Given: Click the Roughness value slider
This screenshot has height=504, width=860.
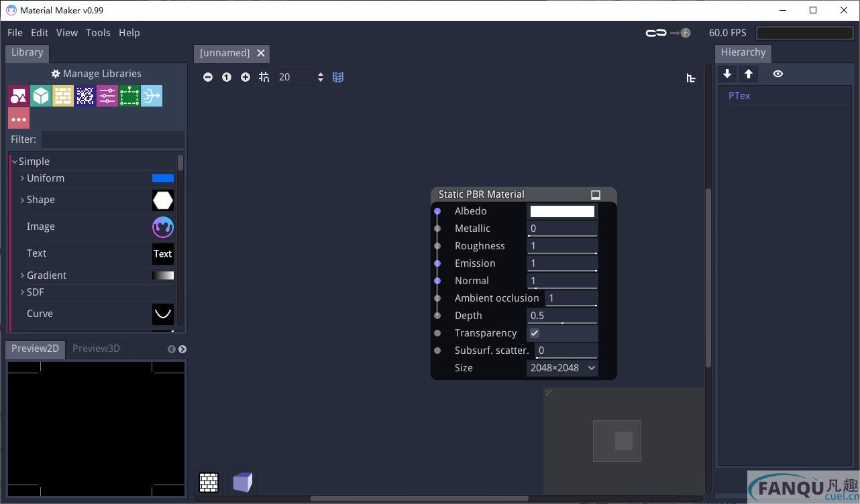Looking at the screenshot, I should tap(562, 246).
